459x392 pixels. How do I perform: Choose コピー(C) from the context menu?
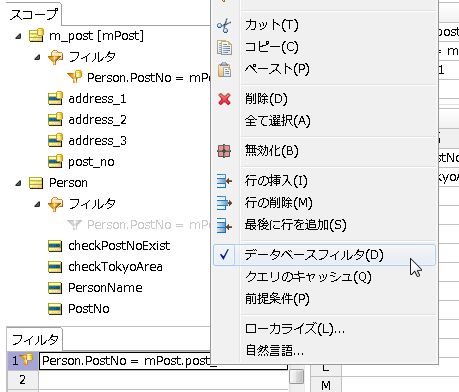point(271,47)
